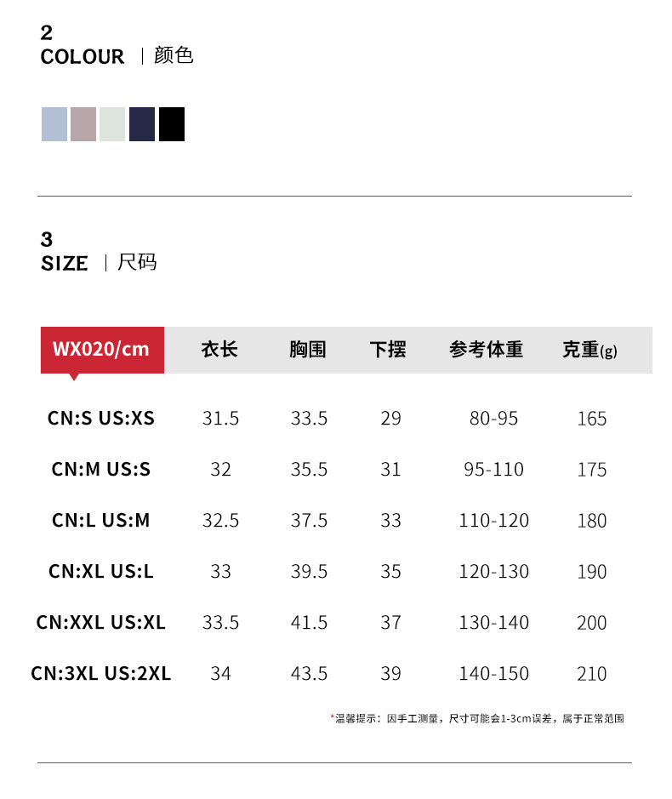Pick the pale mint color swatch
Image resolution: width=672 pixels, height=799 pixels.
112,124
